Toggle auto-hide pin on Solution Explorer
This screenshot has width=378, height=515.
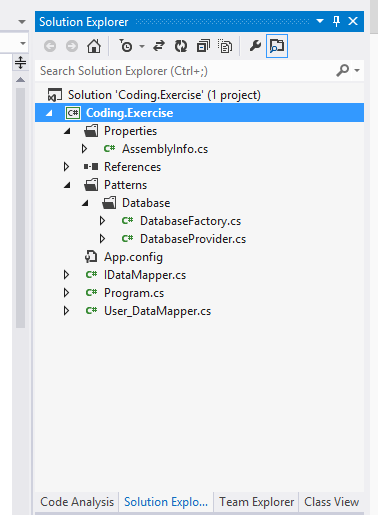click(336, 21)
